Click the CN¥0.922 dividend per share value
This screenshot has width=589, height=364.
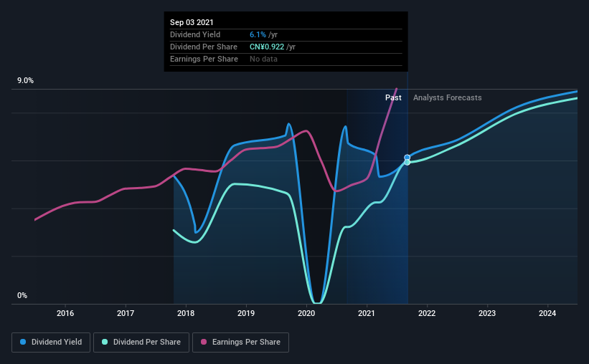click(267, 47)
